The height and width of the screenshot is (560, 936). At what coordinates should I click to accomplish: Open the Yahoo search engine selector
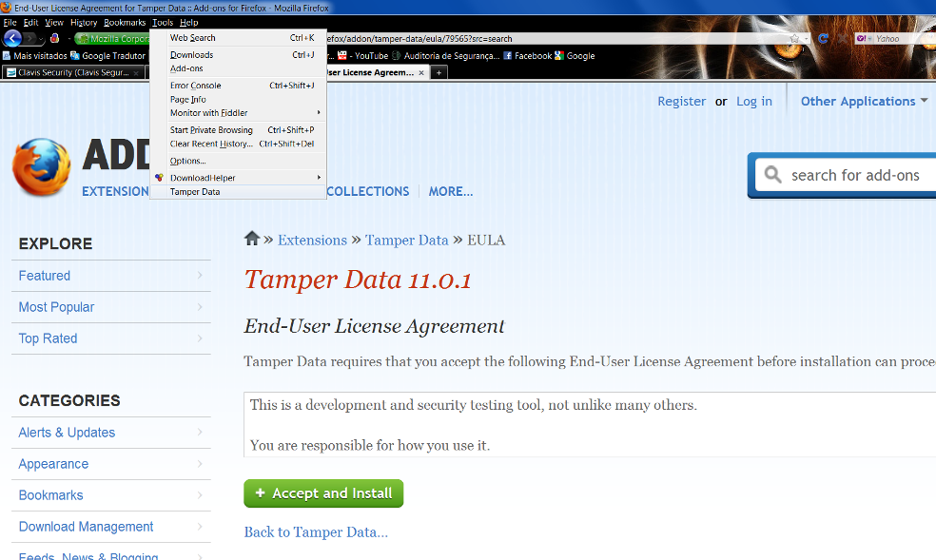(x=864, y=39)
